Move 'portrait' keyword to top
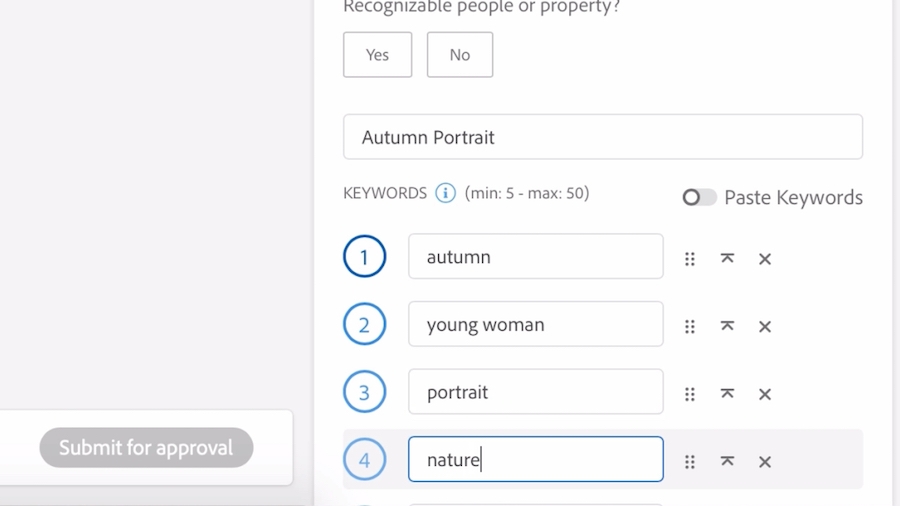 [x=727, y=394]
